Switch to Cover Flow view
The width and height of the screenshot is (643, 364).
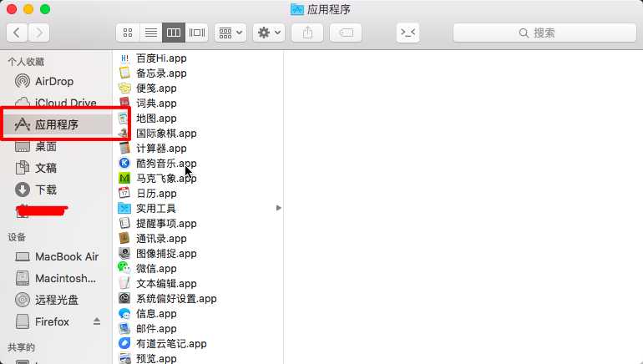tap(196, 33)
